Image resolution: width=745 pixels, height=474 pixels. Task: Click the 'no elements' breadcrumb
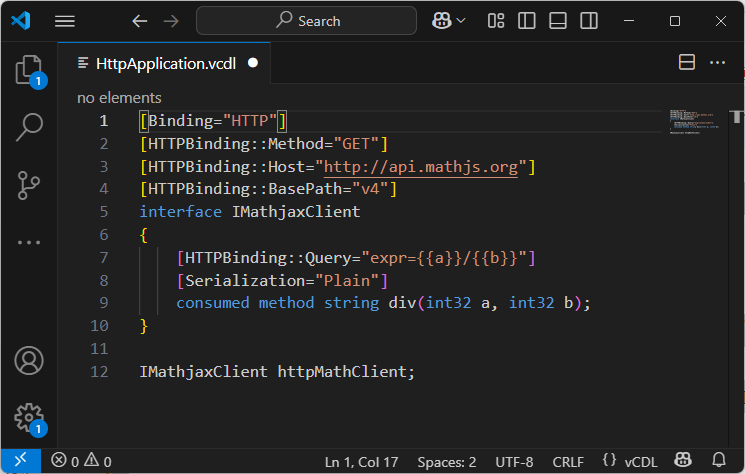point(119,98)
